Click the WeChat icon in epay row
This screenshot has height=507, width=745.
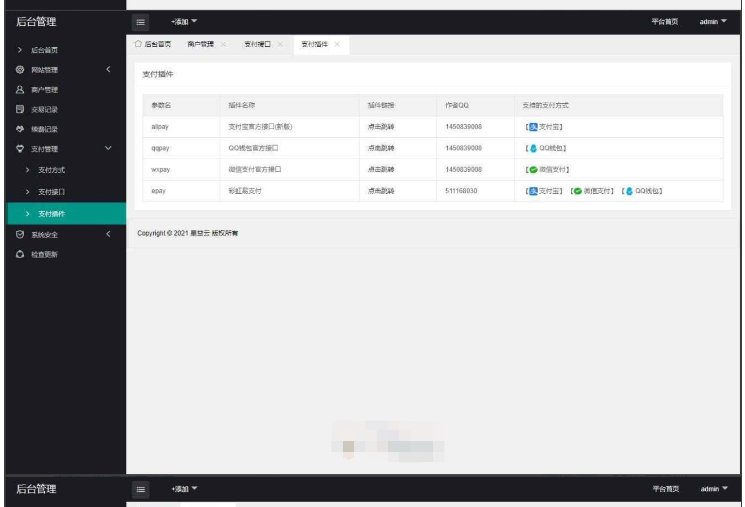click(578, 191)
